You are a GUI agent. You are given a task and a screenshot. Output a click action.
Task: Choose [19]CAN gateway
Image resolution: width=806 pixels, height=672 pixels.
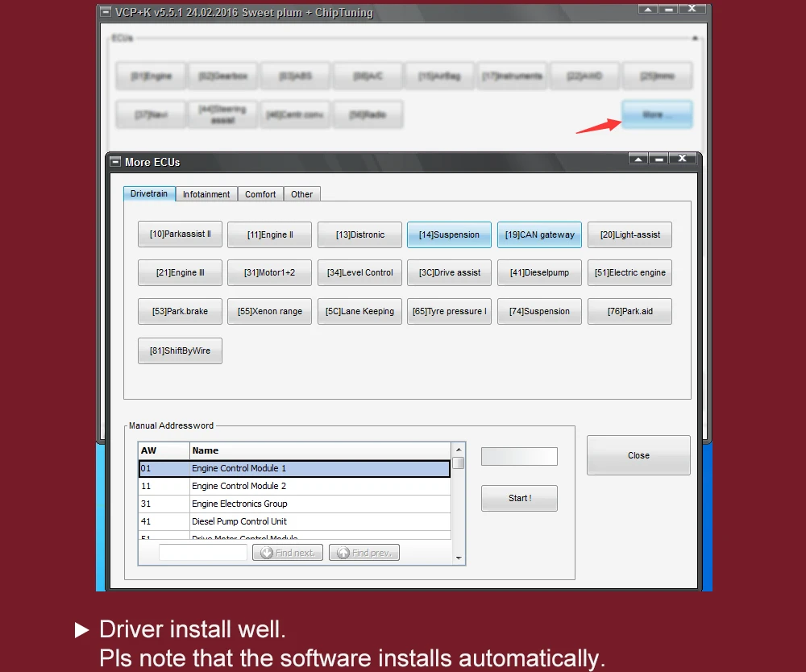540,234
